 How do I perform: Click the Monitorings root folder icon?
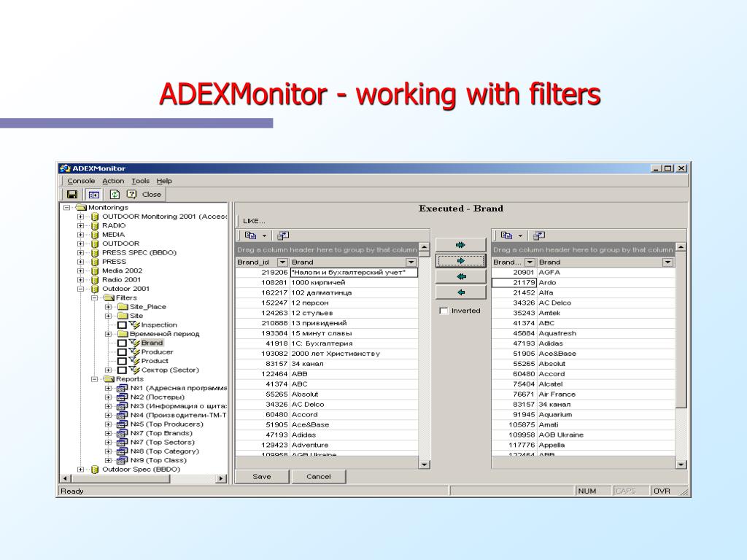[x=81, y=208]
